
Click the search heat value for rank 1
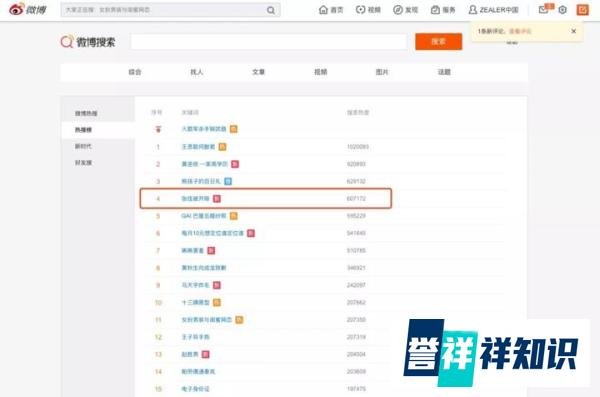click(358, 147)
